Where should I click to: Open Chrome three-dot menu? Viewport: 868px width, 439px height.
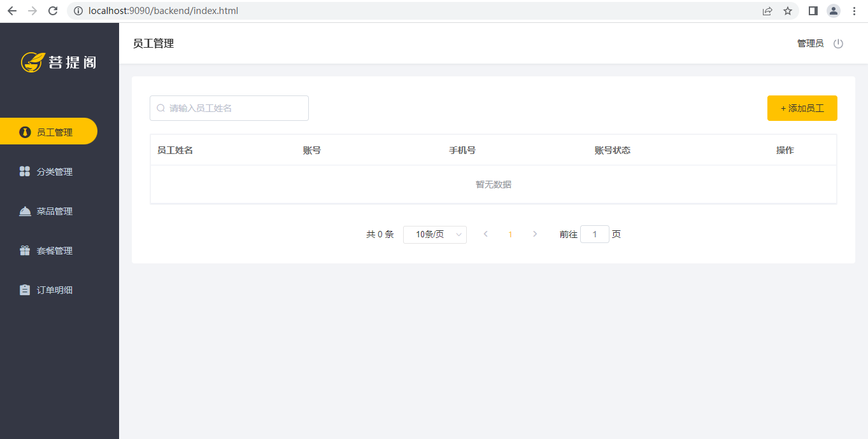854,11
